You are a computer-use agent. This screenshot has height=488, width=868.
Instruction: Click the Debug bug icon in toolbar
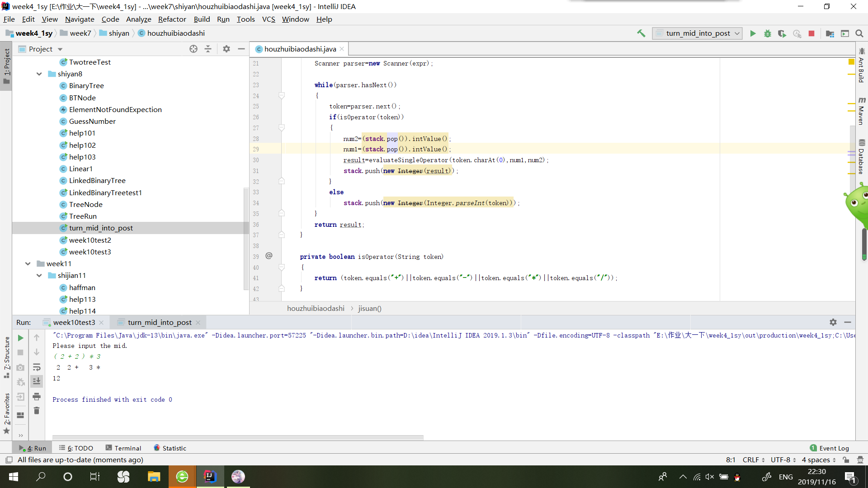point(767,33)
